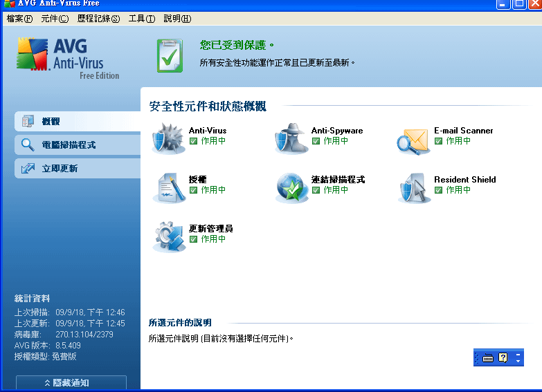Open the 檔案(F) menu
The width and height of the screenshot is (542, 392).
tap(19, 19)
